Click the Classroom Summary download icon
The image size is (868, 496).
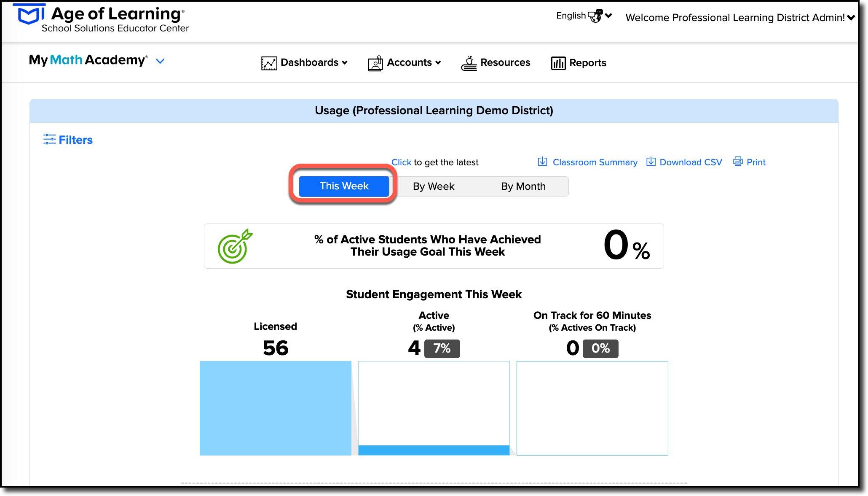coord(543,162)
